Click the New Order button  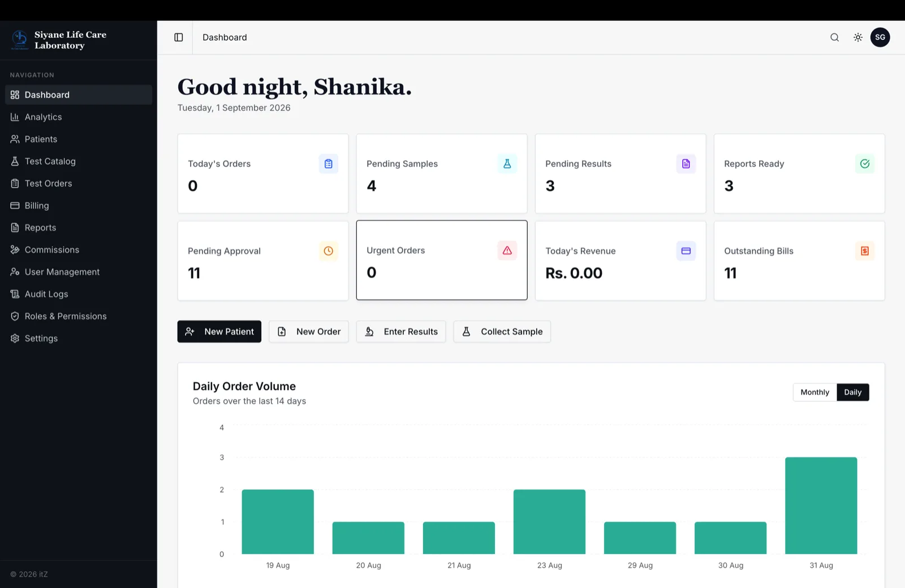pyautogui.click(x=309, y=332)
